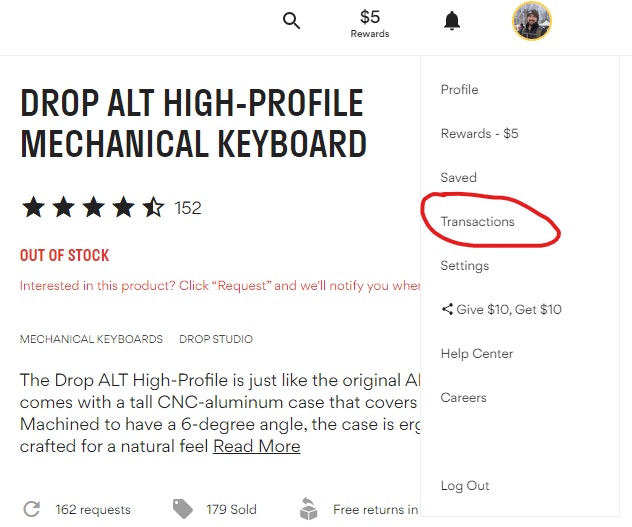Click the free returns box icon
The height and width of the screenshot is (527, 632).
tap(308, 509)
